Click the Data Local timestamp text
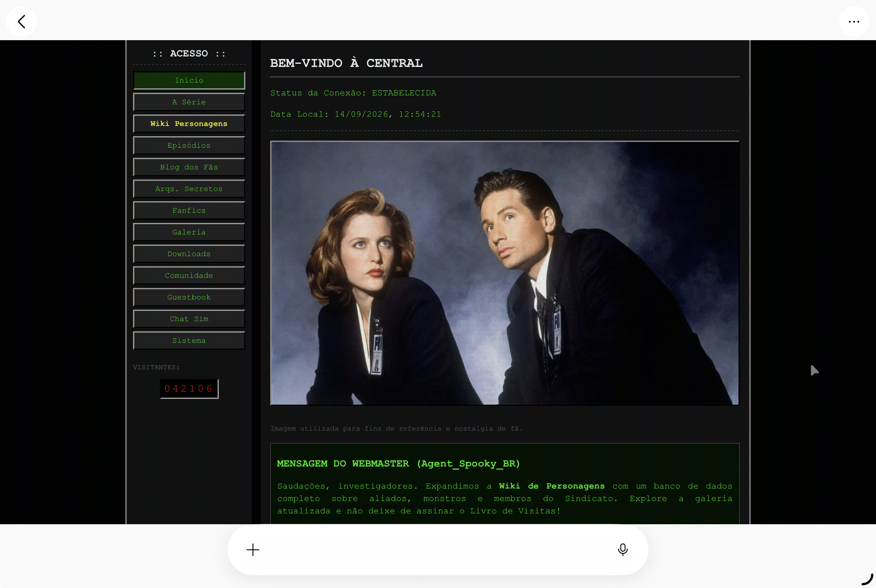 (x=356, y=114)
